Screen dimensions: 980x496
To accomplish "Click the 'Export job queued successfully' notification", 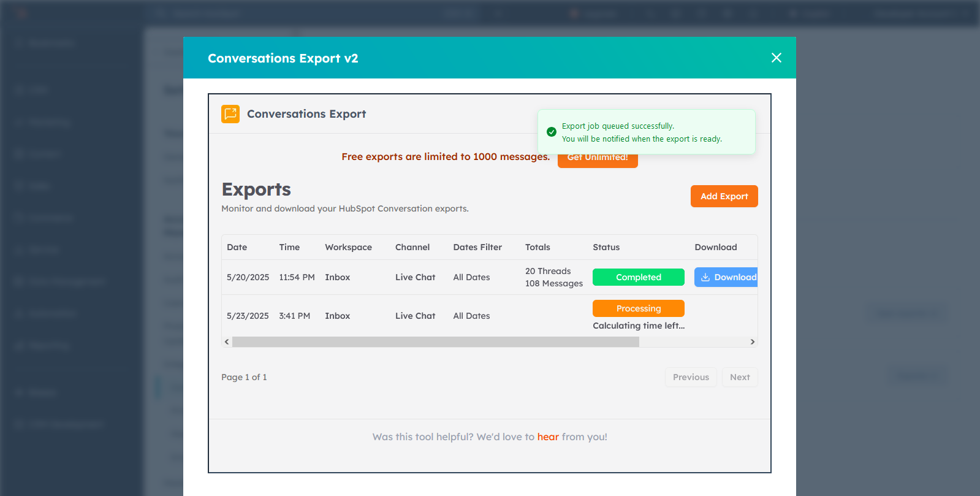I will 646,132.
